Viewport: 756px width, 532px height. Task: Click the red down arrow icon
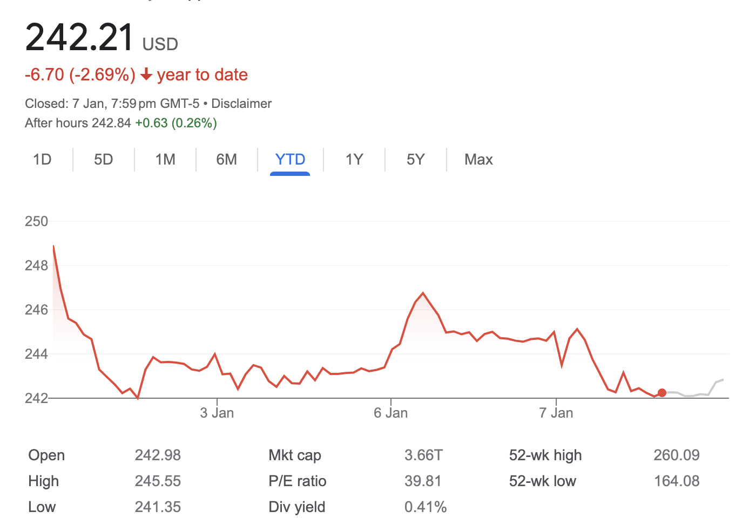(x=146, y=74)
